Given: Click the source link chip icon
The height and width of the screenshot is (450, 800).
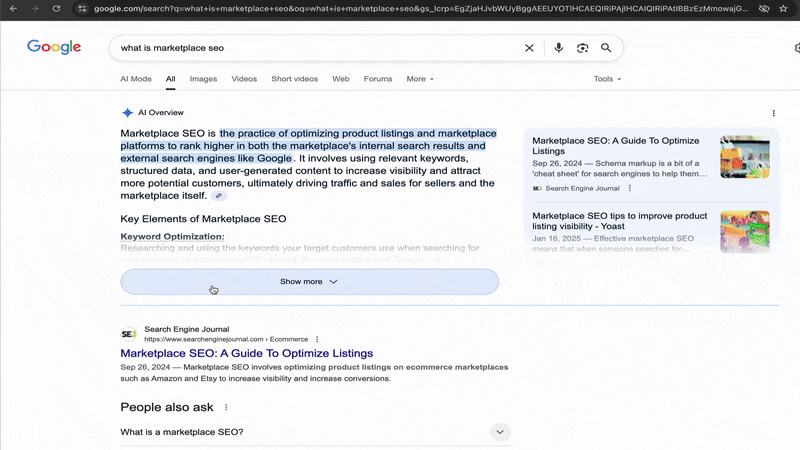Looking at the screenshot, I should pos(219,196).
